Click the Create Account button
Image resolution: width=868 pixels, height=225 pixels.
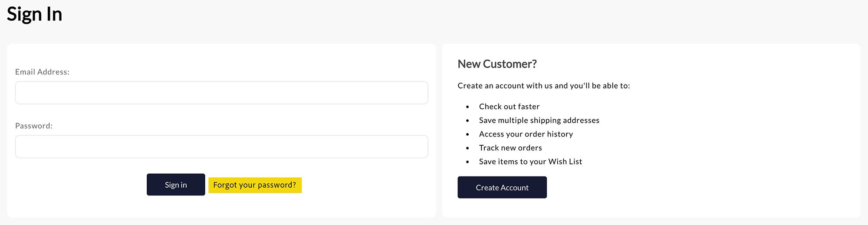[x=502, y=187]
